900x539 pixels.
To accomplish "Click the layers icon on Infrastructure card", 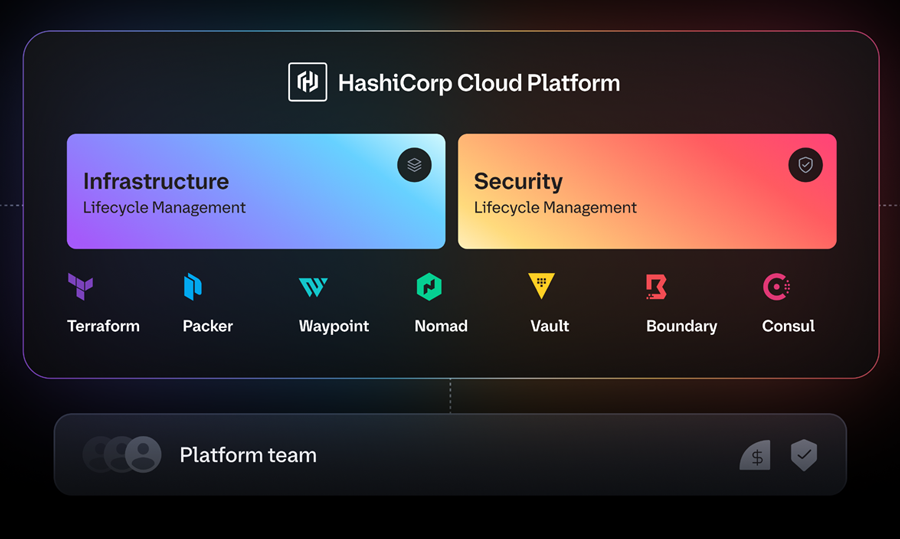I will pos(414,165).
